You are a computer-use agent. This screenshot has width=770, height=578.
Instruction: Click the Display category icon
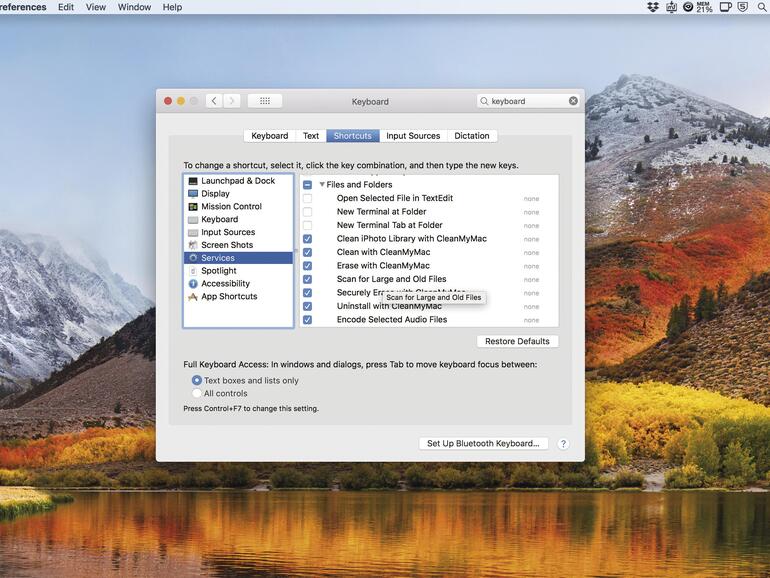click(193, 194)
